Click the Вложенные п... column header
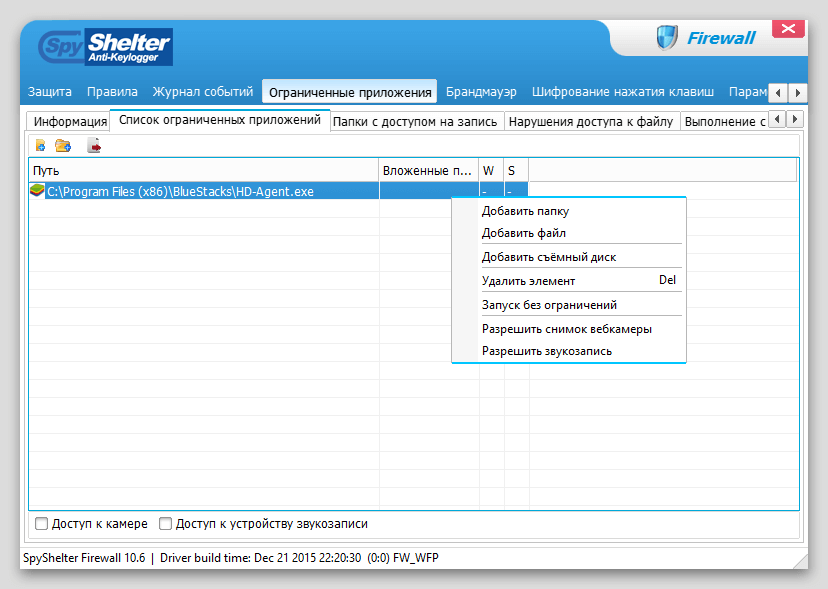 pyautogui.click(x=428, y=171)
